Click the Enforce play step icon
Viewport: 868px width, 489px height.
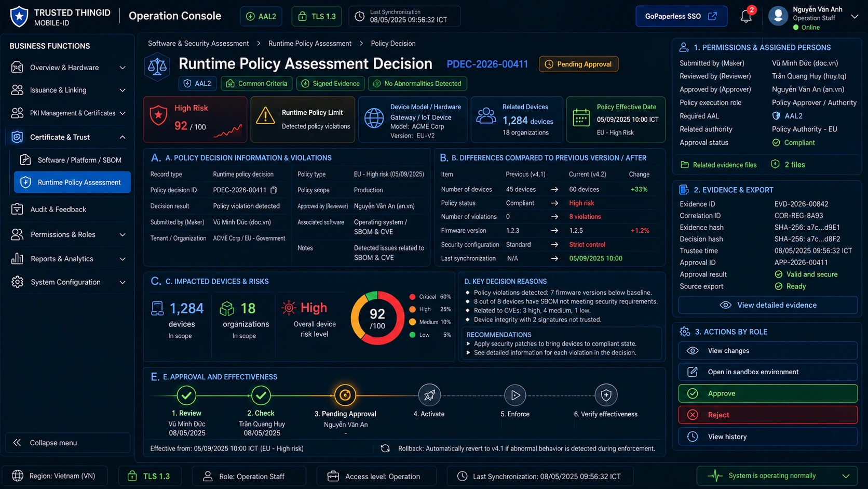pos(515,395)
